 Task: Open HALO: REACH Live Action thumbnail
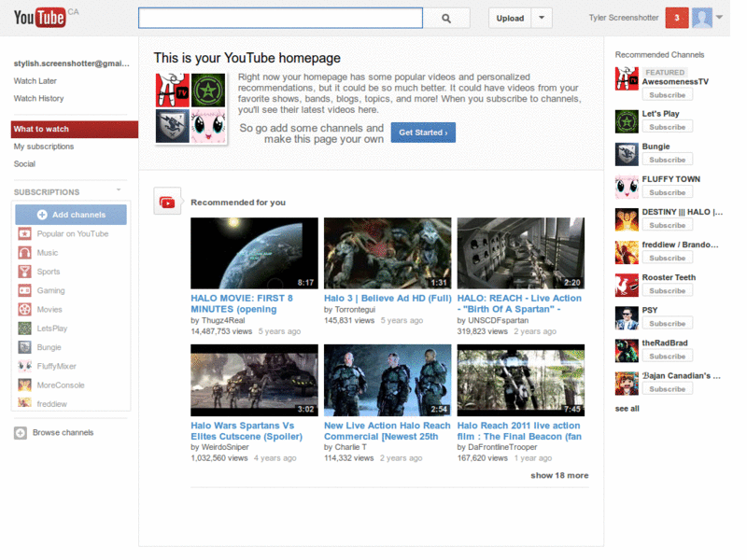coord(521,253)
